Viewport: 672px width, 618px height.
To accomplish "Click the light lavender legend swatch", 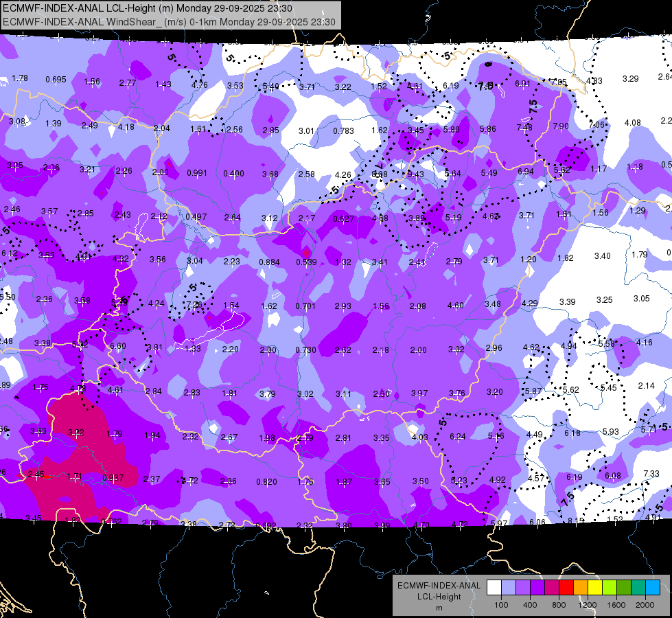I will (x=508, y=588).
